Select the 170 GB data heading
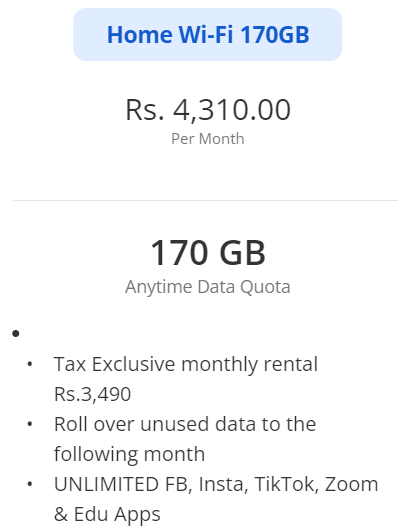The height and width of the screenshot is (527, 398). [x=208, y=252]
